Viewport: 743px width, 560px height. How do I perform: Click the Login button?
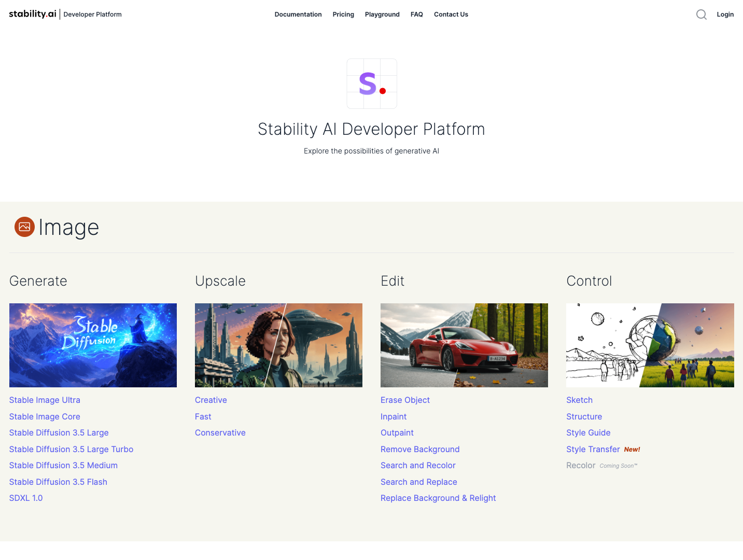tap(725, 15)
